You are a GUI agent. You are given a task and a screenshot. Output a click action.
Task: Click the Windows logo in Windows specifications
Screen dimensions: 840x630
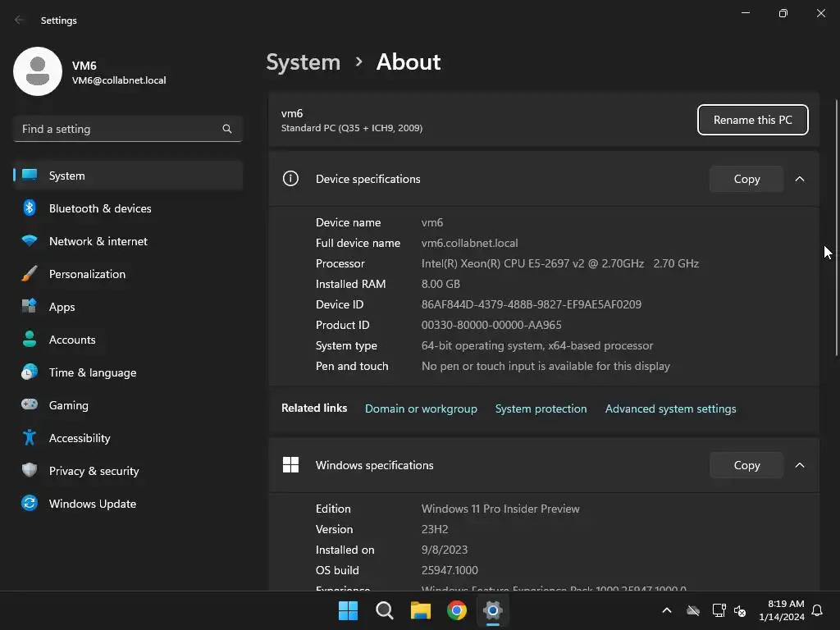[x=290, y=464]
